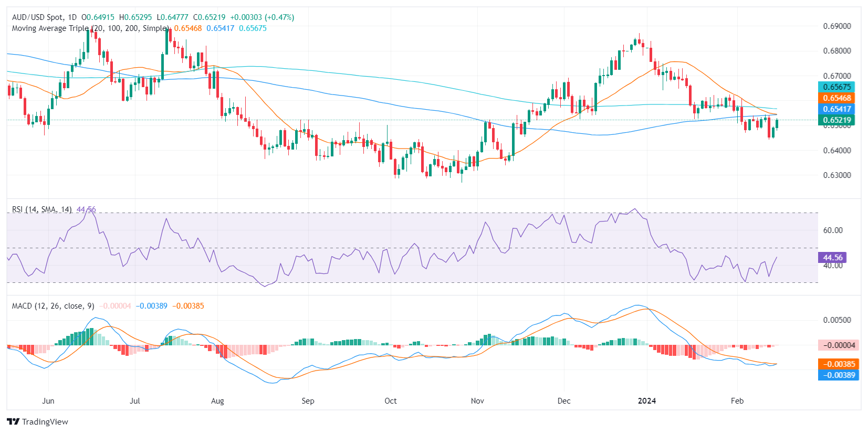Click the pink -0.00004 MACD histogram label
Image resolution: width=868 pixels, height=433 pixels.
click(x=838, y=345)
